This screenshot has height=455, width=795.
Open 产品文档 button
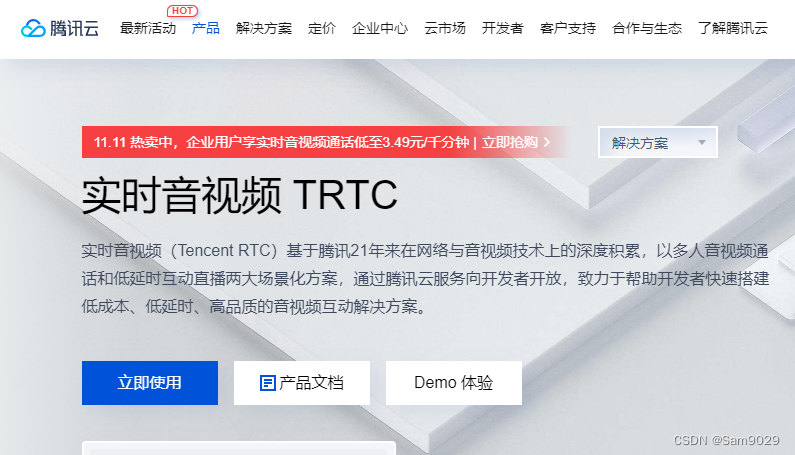[x=302, y=383]
